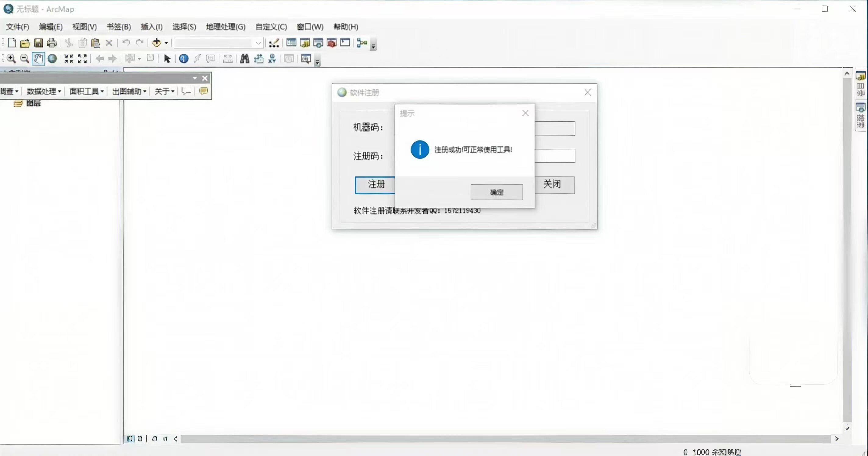
Task: Open the Python window icon
Action: click(x=345, y=42)
